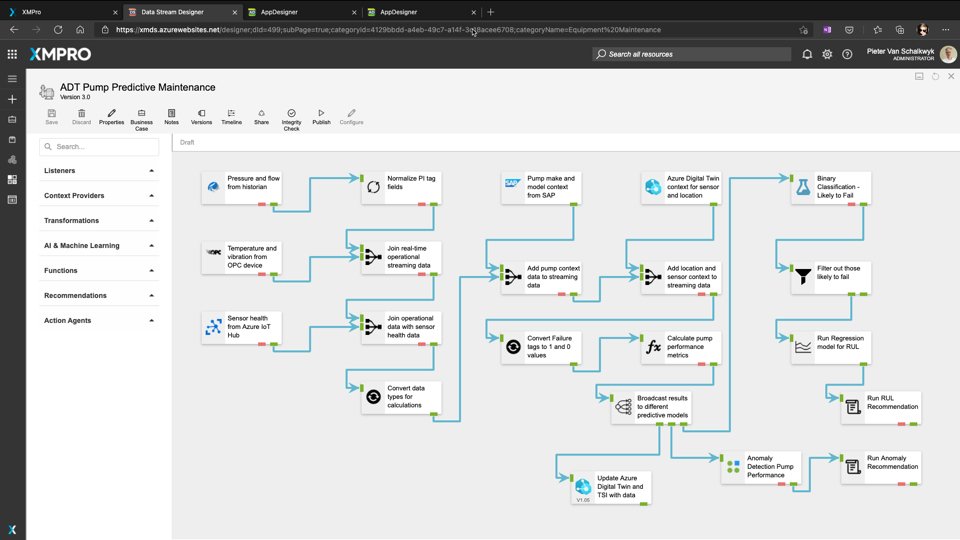This screenshot has width=960, height=540.
Task: Publish the data stream
Action: pos(321,116)
